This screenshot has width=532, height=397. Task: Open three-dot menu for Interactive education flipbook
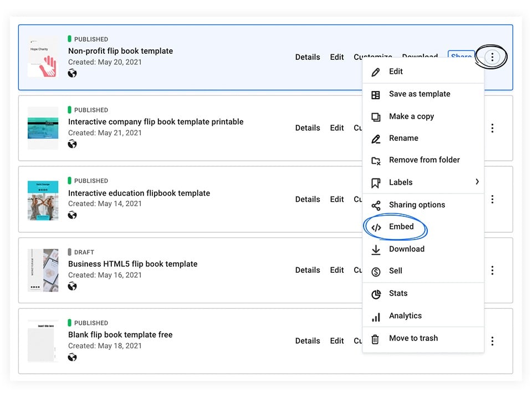492,199
